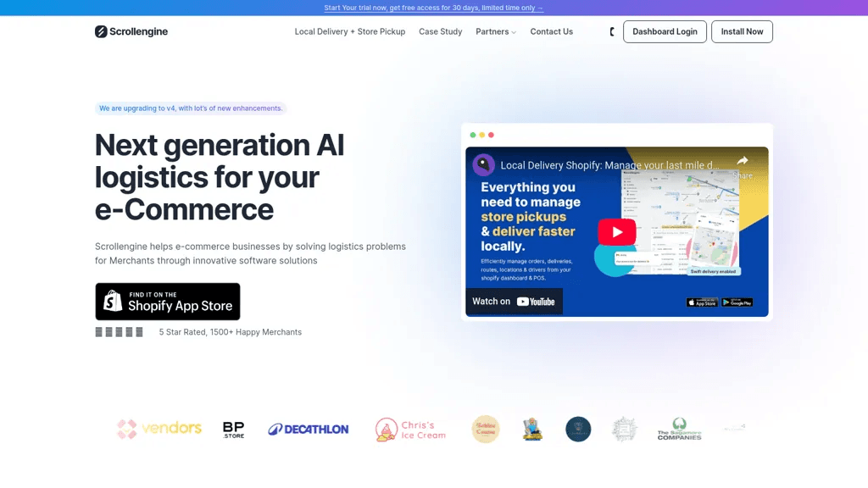Click the v4 upgrade announcement badge
This screenshot has width=868, height=488.
click(x=191, y=108)
